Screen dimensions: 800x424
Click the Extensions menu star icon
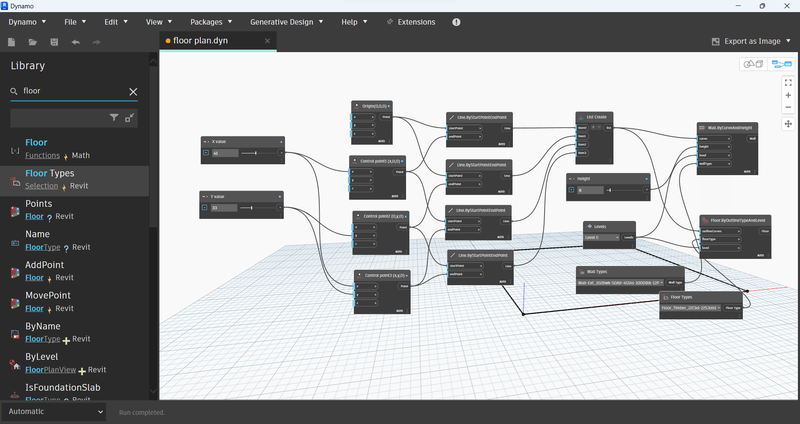click(390, 22)
